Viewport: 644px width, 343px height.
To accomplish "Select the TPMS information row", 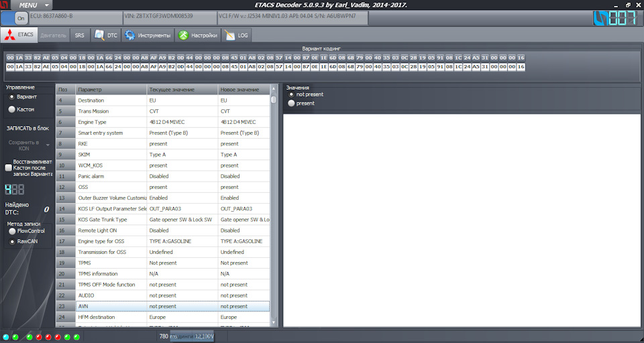I will tap(163, 273).
